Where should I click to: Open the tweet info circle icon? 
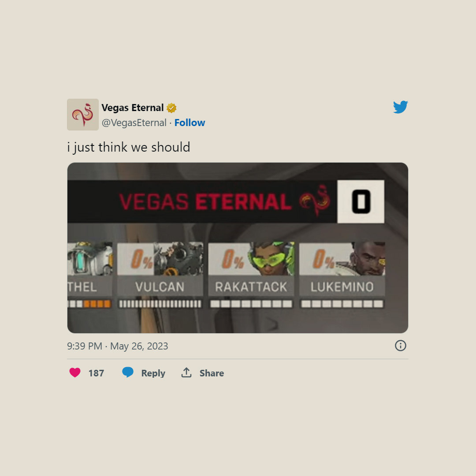[400, 346]
